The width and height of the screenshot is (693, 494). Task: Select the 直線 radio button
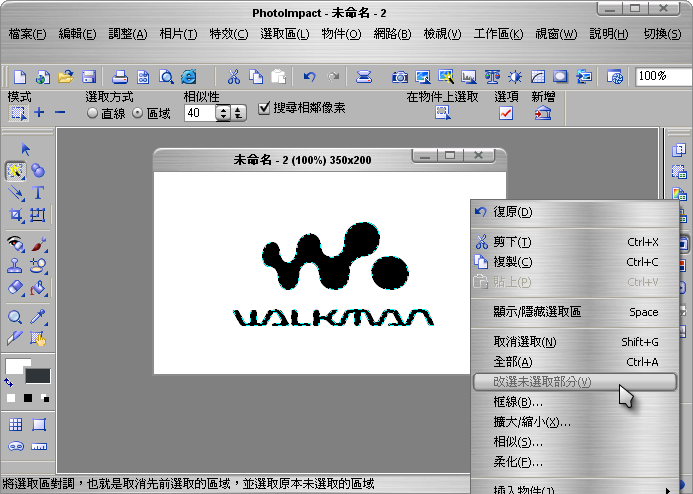click(92, 113)
